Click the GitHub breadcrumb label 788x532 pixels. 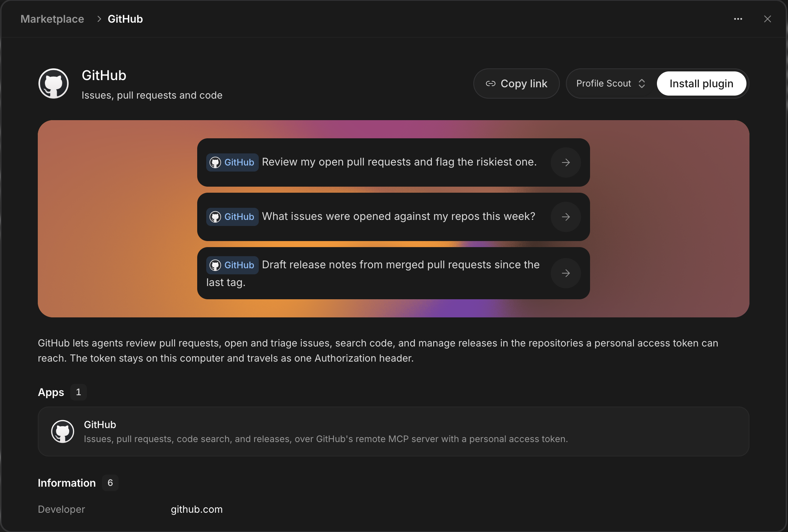(125, 19)
